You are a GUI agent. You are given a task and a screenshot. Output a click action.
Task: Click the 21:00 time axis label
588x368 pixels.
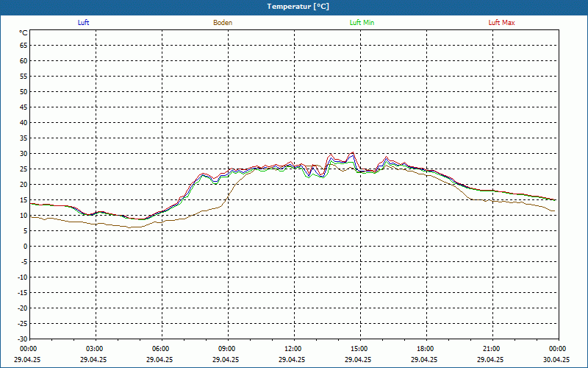click(x=490, y=349)
